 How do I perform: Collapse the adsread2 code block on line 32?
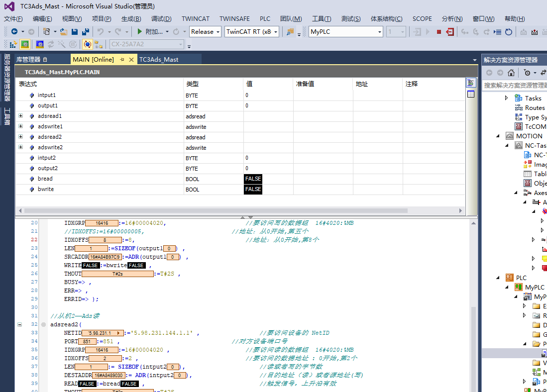click(20, 324)
